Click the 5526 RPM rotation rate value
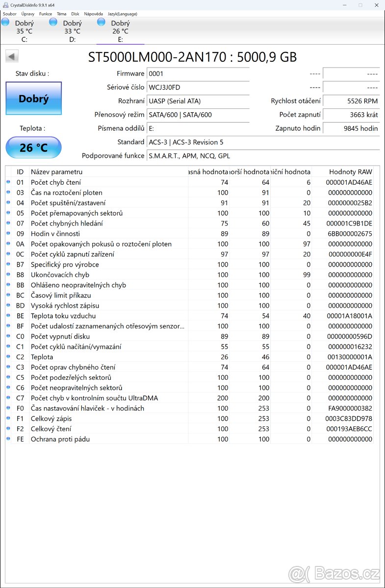Viewport: 385px width, 588px height. [x=351, y=101]
